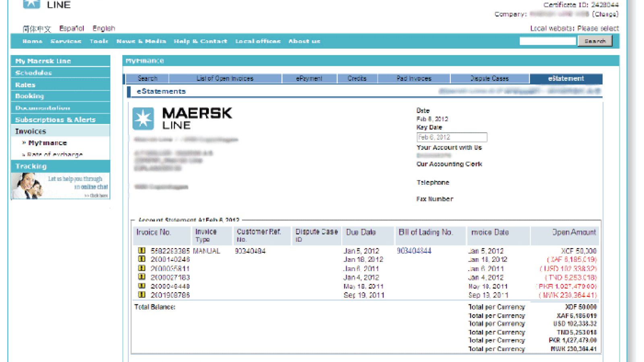Open Bill of Lading 903404844
The width and height of the screenshot is (644, 362).
[415, 251]
